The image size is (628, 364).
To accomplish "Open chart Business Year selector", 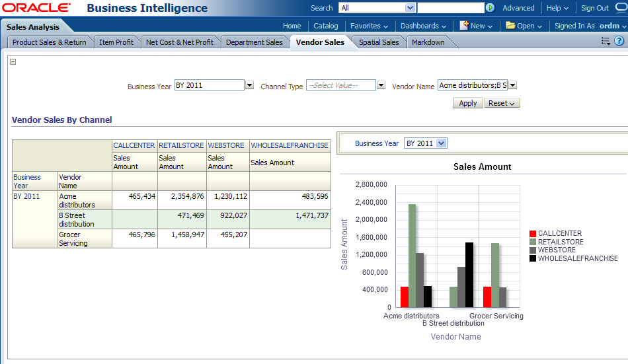I will tap(442, 143).
